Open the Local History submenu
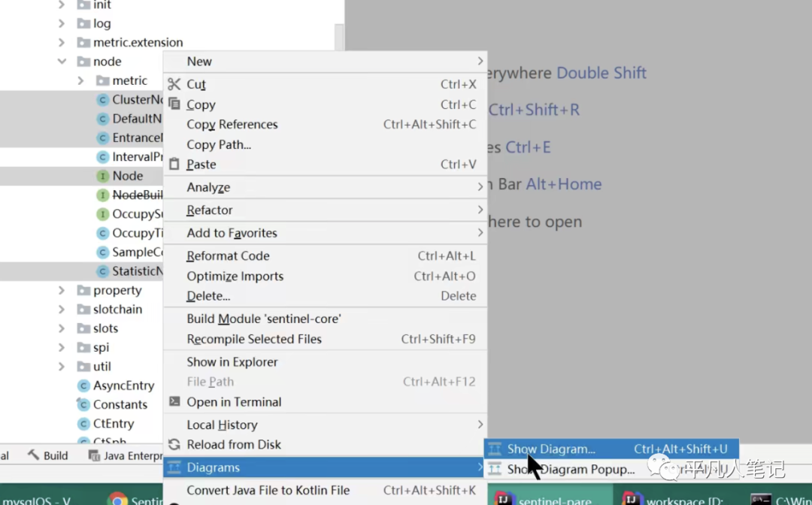The width and height of the screenshot is (812, 505). click(326, 425)
